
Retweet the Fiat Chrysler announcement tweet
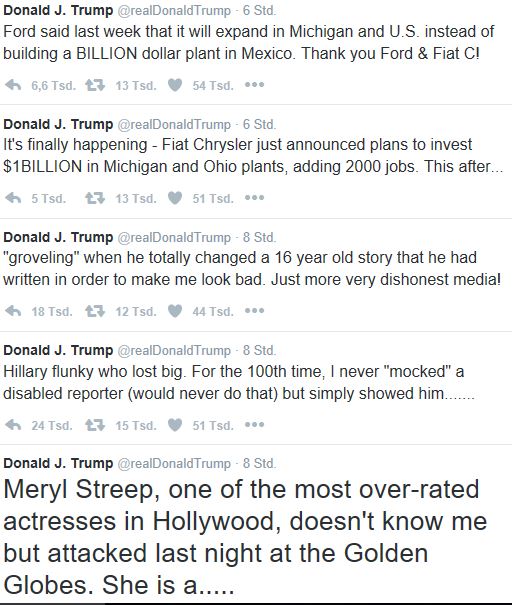[x=95, y=198]
